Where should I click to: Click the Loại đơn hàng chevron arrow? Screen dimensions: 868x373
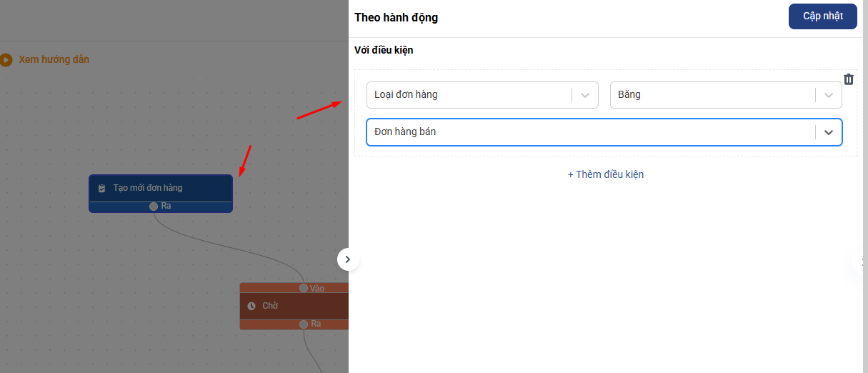(x=585, y=94)
